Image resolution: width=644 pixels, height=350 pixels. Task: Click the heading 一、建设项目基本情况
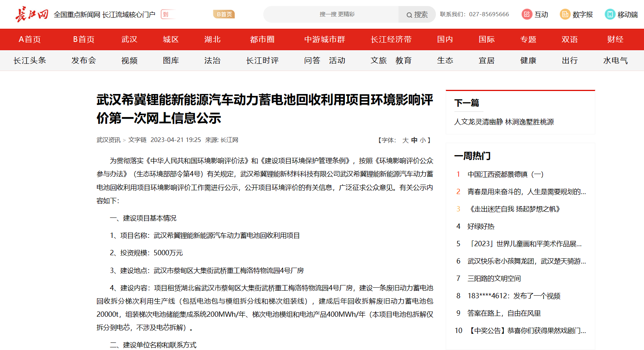[x=143, y=218]
